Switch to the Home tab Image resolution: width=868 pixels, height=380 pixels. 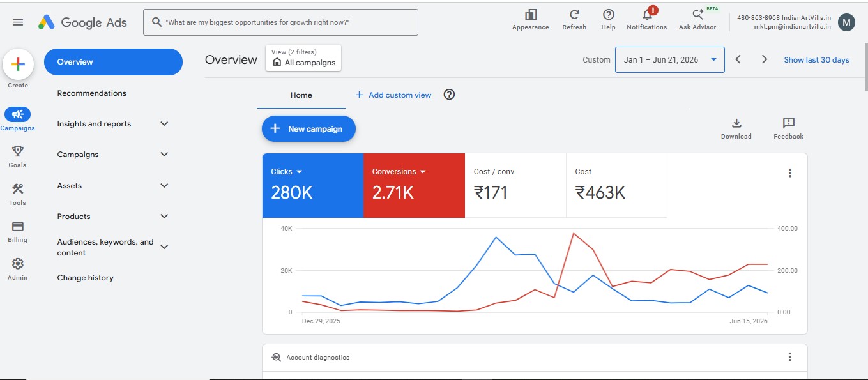click(x=301, y=95)
